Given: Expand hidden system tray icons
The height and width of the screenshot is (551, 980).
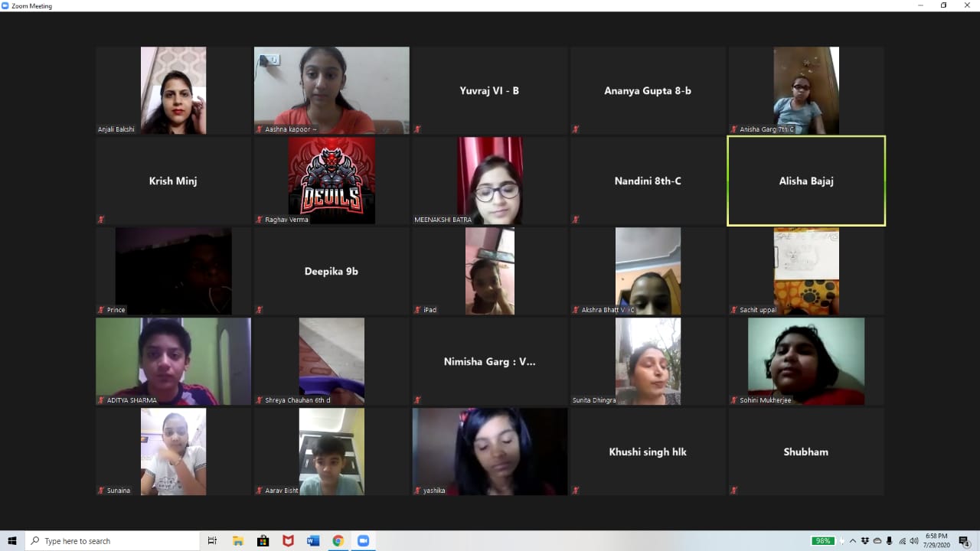Looking at the screenshot, I should [853, 541].
